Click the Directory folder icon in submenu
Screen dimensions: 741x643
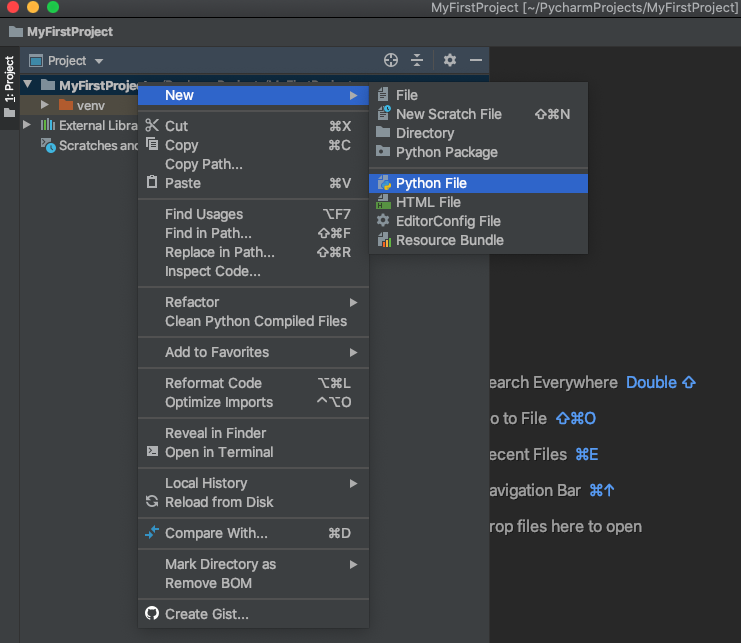coord(383,132)
